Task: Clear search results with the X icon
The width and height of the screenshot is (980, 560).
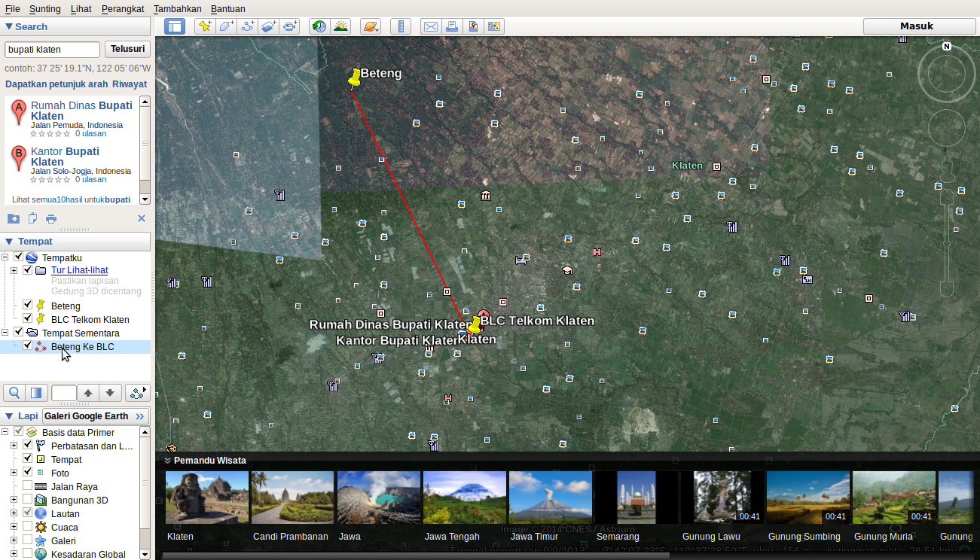Action: 141,218
